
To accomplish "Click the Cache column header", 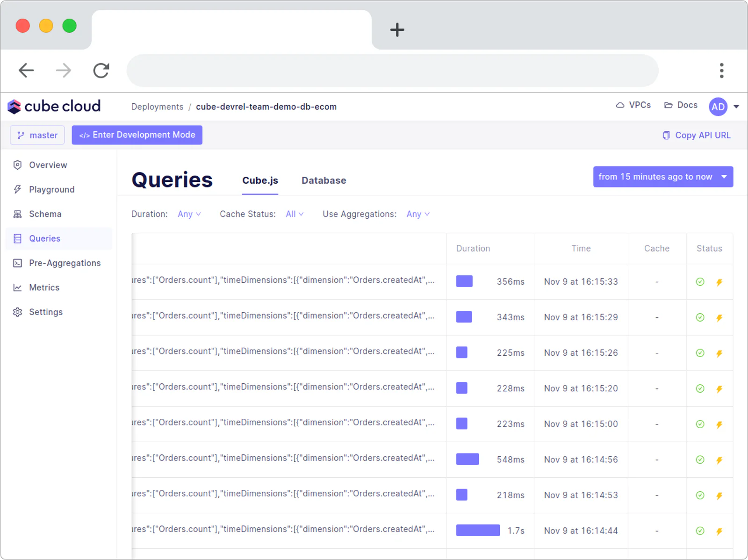I will point(657,249).
